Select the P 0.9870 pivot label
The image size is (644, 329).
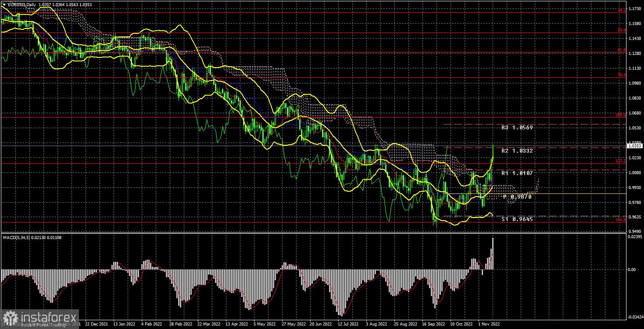pyautogui.click(x=517, y=197)
